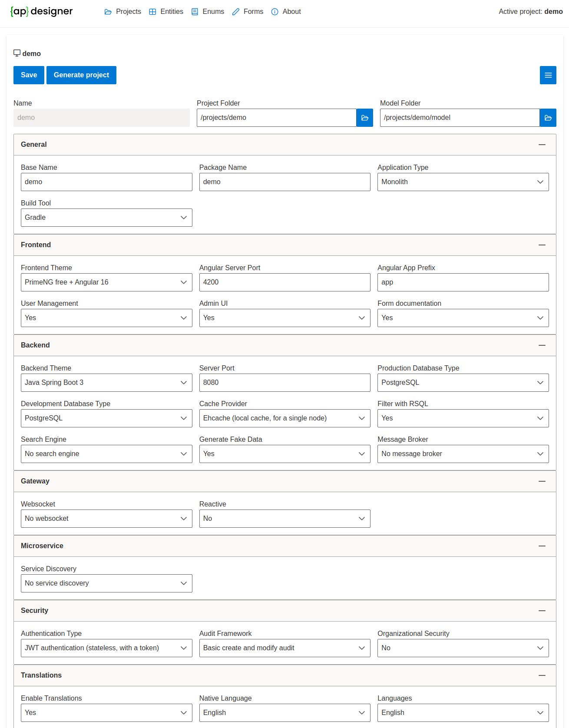The image size is (569, 728).
Task: Change the Authentication Type selection
Action: [x=106, y=648]
